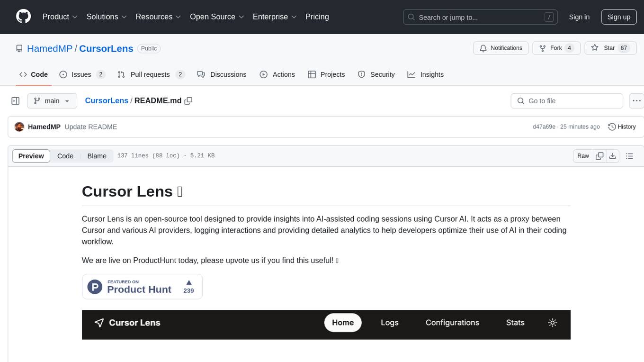Click the Product Hunt featured badge

142,287
